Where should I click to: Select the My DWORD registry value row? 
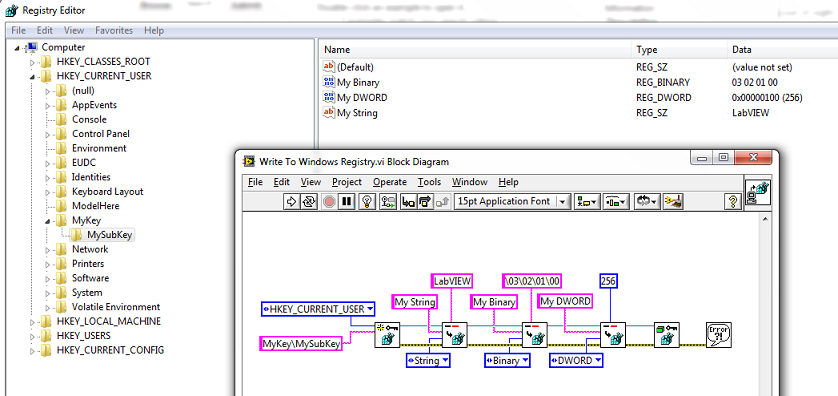362,98
